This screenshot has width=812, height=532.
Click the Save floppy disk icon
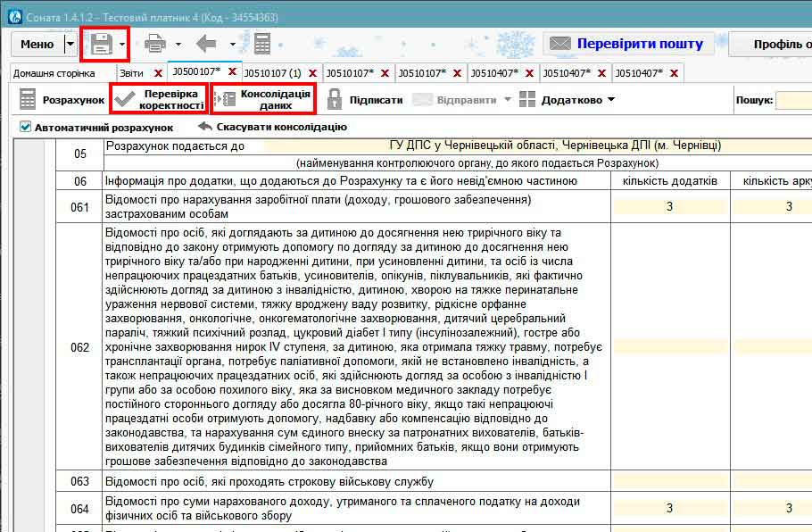pyautogui.click(x=101, y=44)
